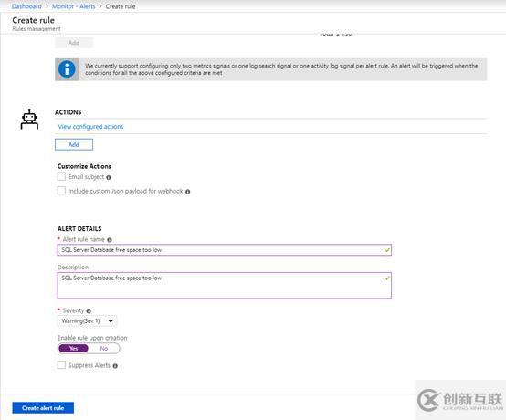
Task: Focus the Description text area
Action: point(225,286)
